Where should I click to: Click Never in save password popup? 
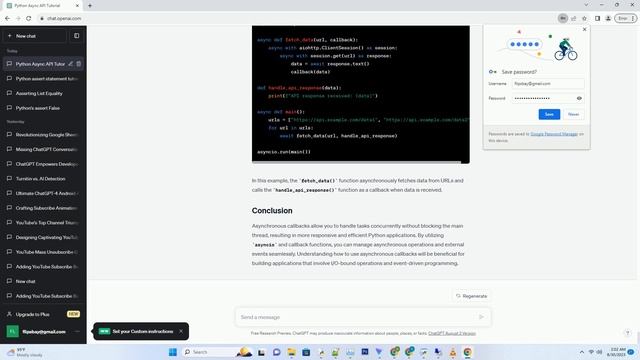point(573,114)
